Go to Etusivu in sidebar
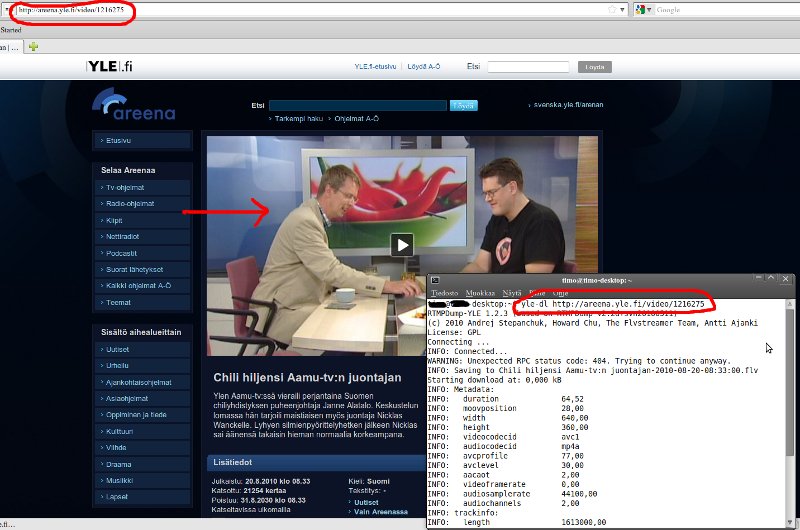Screen dimensions: 800x530 142,140
